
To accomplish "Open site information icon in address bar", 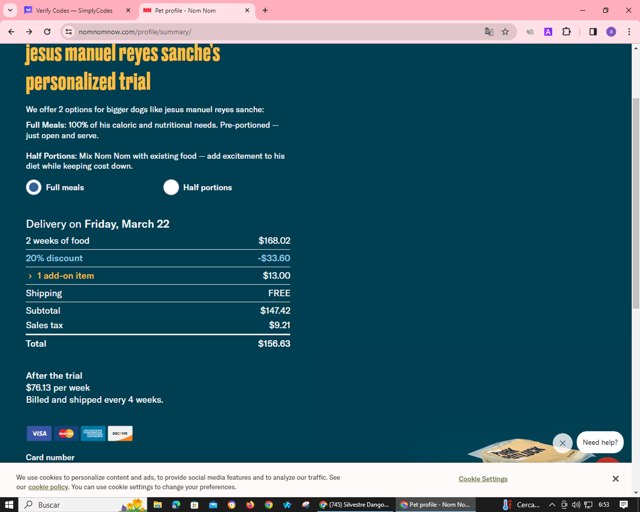I will 69,31.
